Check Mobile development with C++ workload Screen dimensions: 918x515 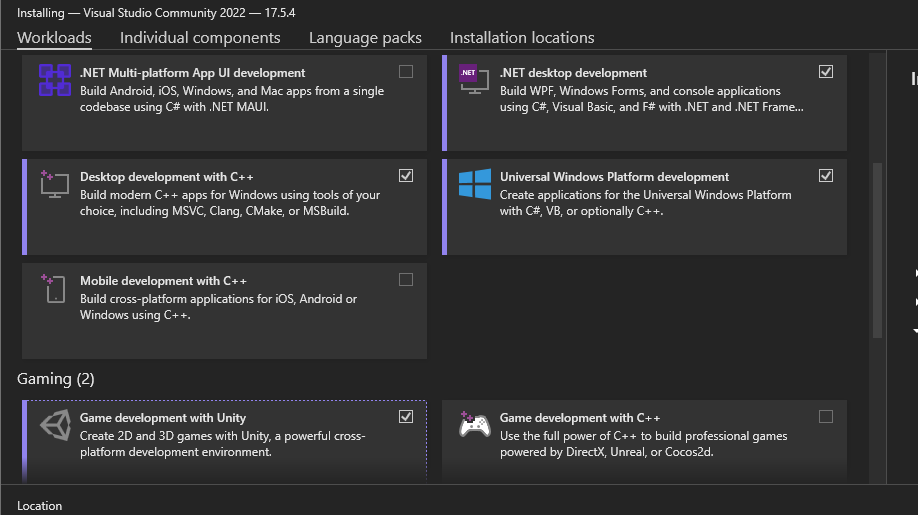tap(406, 280)
